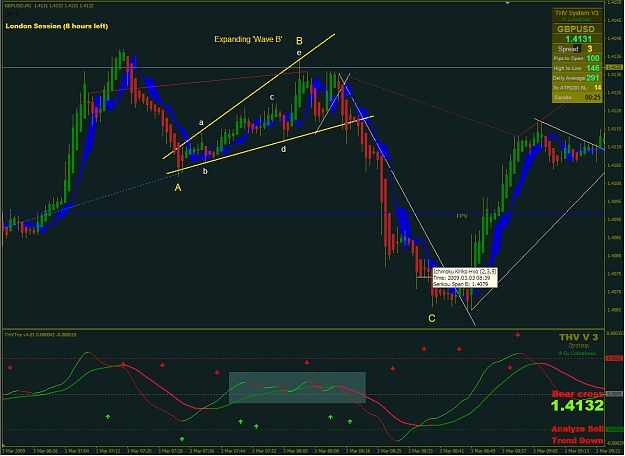Viewport: 625px width, 456px height.
Task: Select the white sub-wave label "e"
Action: 299,53
